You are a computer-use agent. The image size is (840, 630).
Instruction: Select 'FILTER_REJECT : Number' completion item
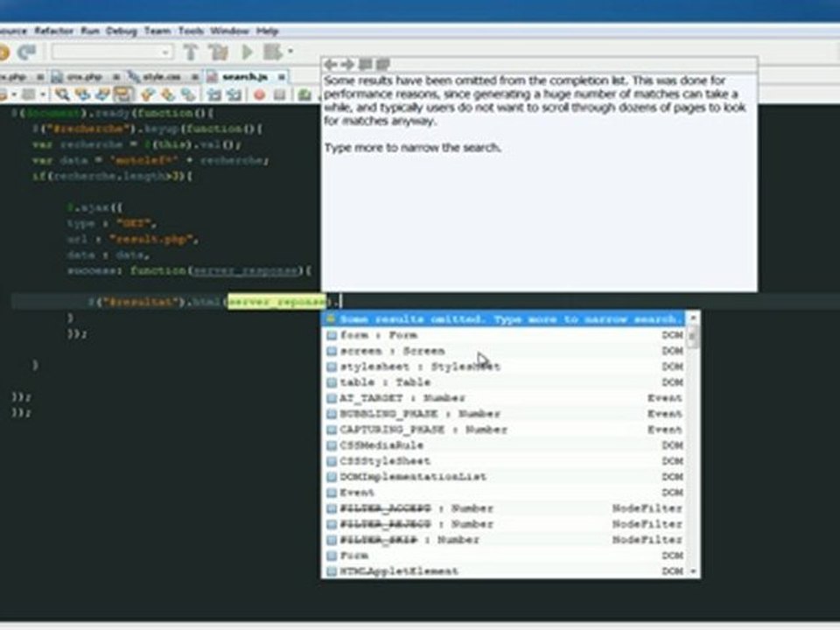click(504, 524)
